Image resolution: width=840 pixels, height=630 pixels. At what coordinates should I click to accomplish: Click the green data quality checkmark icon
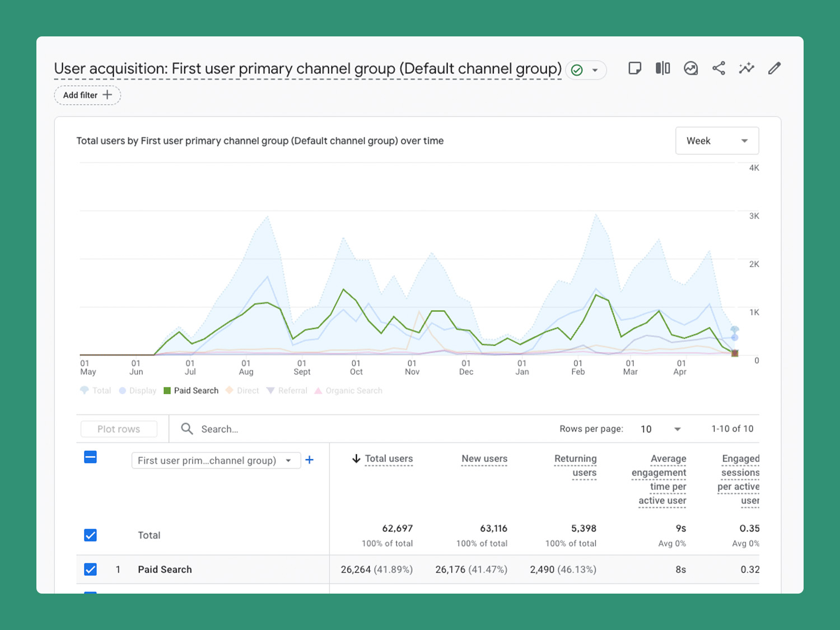(x=577, y=70)
